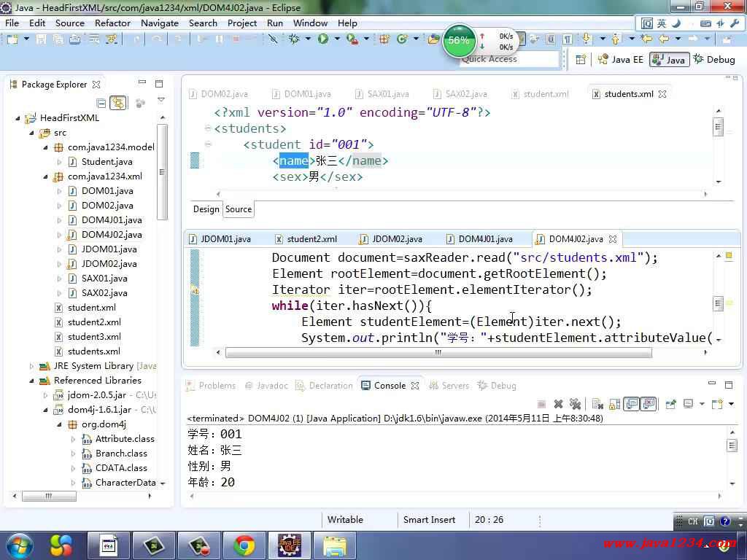Open the Debug configurations dropdown arrow
Viewport: 747px width, 560px height.
308,39
